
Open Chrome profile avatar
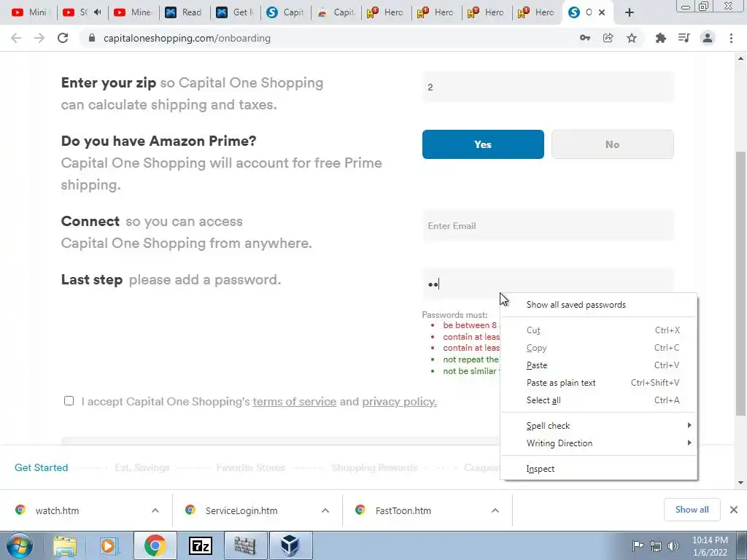click(708, 38)
